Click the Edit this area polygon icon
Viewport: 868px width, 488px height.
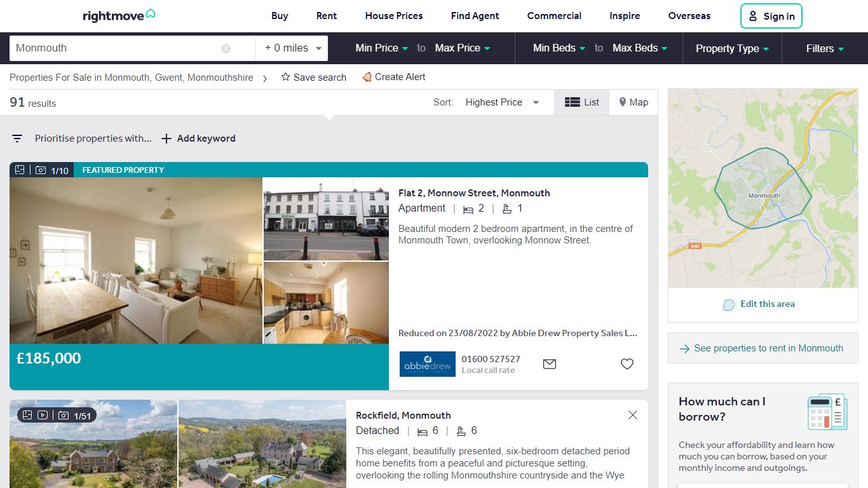click(x=728, y=304)
